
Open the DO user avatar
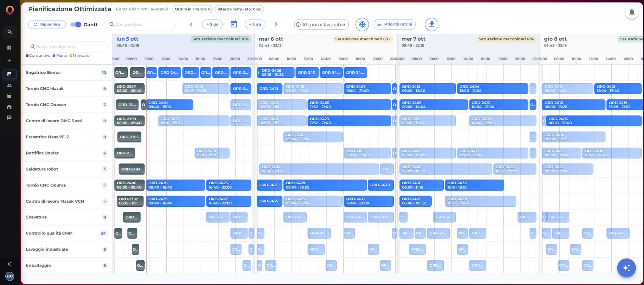coord(10,276)
